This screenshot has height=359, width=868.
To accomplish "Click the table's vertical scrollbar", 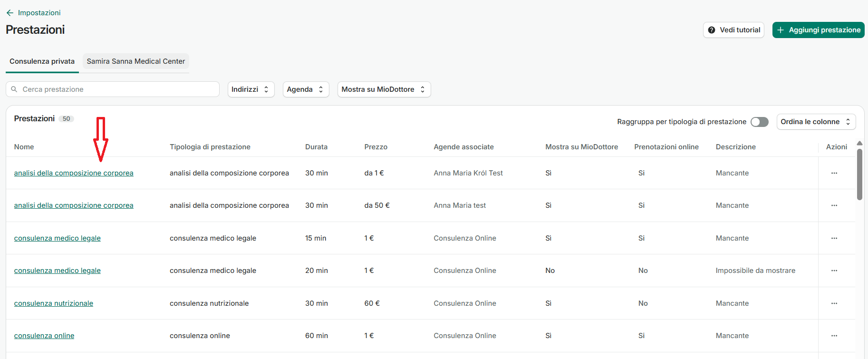I will [x=859, y=175].
